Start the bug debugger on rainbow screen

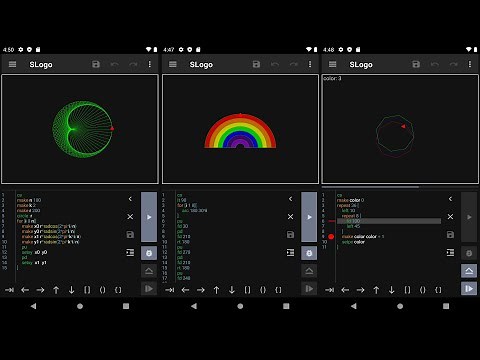309,253
